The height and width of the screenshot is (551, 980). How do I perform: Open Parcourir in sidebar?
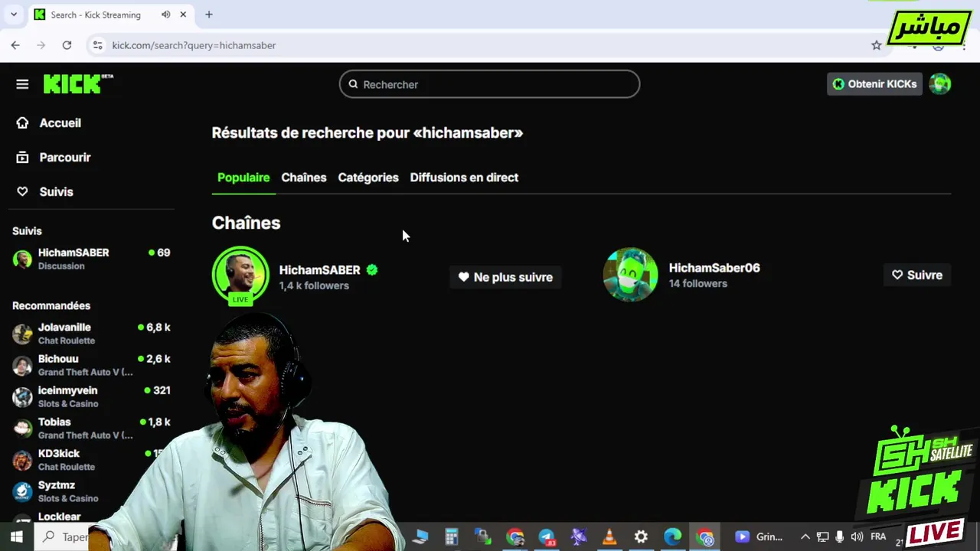[64, 158]
